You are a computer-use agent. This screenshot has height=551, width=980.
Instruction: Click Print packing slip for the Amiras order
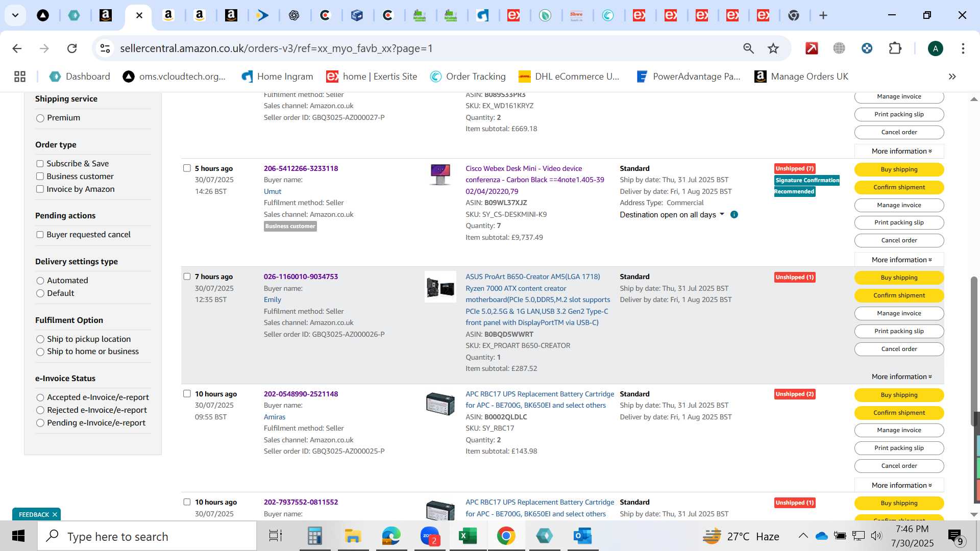(x=899, y=448)
